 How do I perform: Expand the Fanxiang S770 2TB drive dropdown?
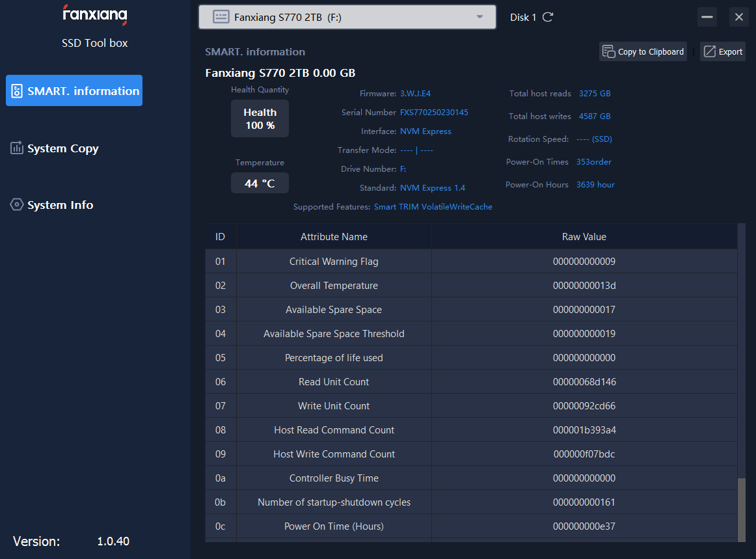pos(347,18)
